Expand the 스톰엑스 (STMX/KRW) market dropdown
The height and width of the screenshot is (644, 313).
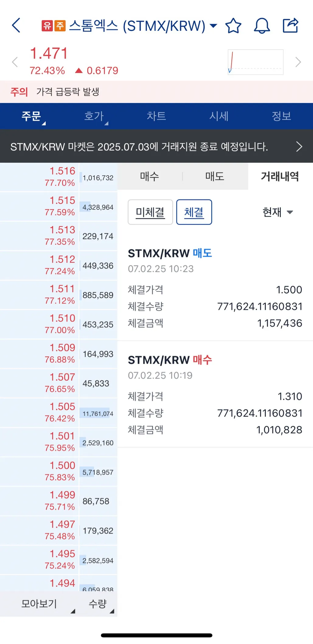[214, 26]
